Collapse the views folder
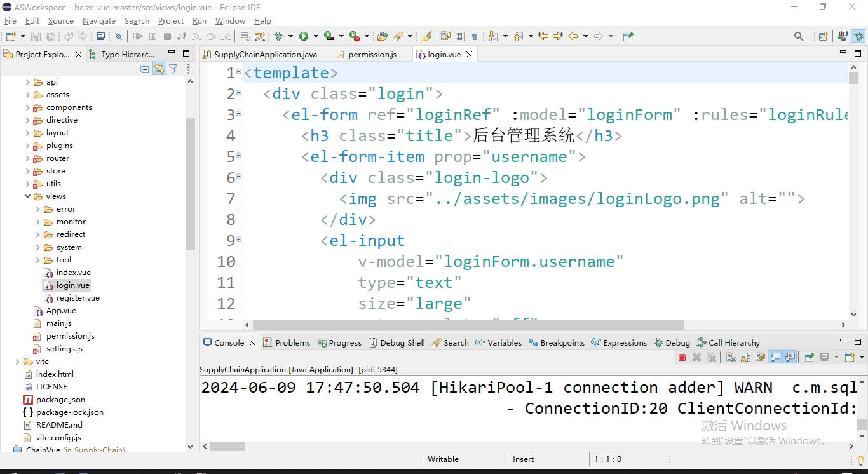This screenshot has height=474, width=868. pyautogui.click(x=27, y=196)
